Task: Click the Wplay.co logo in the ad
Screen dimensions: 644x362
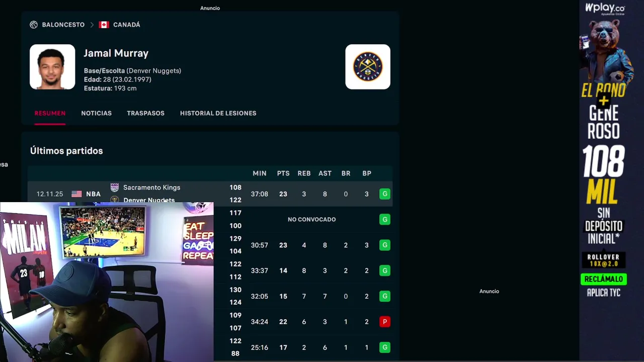Action: [x=604, y=9]
